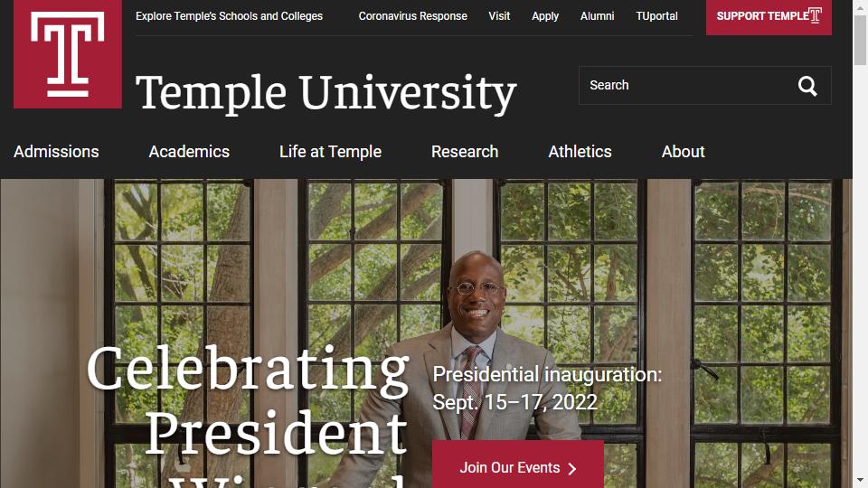Open the Admissions menu
868x488 pixels.
click(56, 152)
